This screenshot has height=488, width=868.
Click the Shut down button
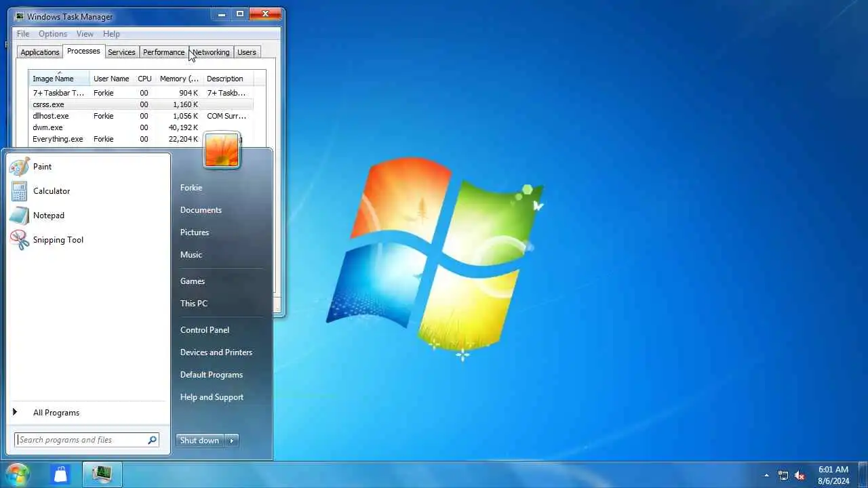pyautogui.click(x=200, y=441)
